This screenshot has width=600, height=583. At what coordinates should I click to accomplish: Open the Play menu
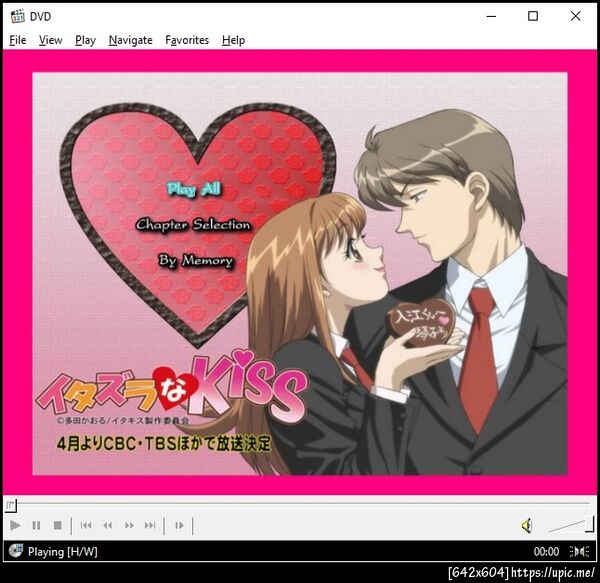pos(85,40)
